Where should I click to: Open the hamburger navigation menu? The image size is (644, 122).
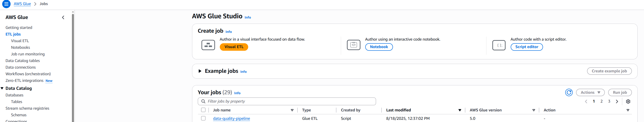(6, 4)
